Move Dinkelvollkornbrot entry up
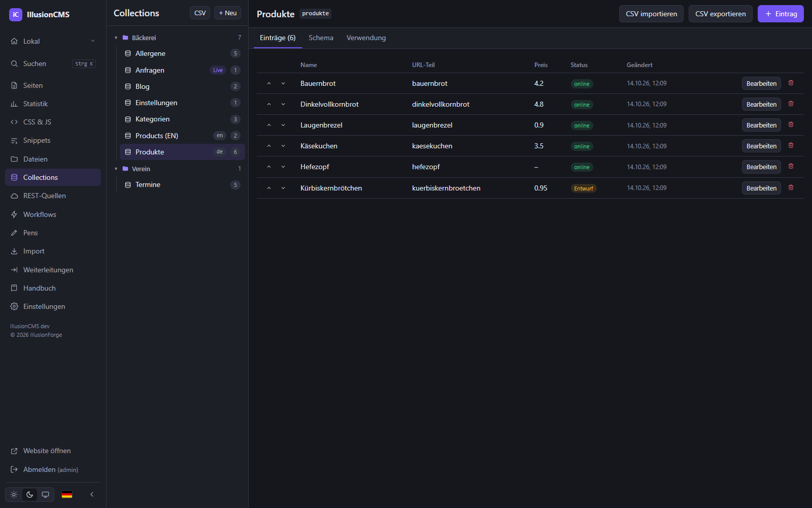812x508 pixels. (x=269, y=104)
